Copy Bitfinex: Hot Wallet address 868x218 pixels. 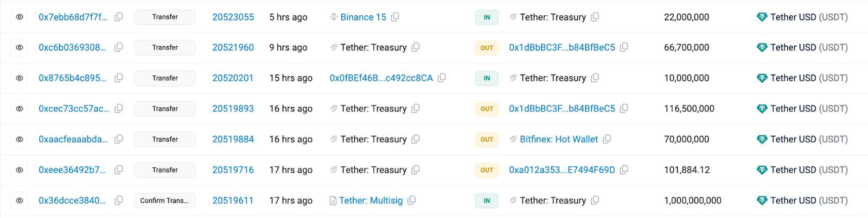coord(607,139)
